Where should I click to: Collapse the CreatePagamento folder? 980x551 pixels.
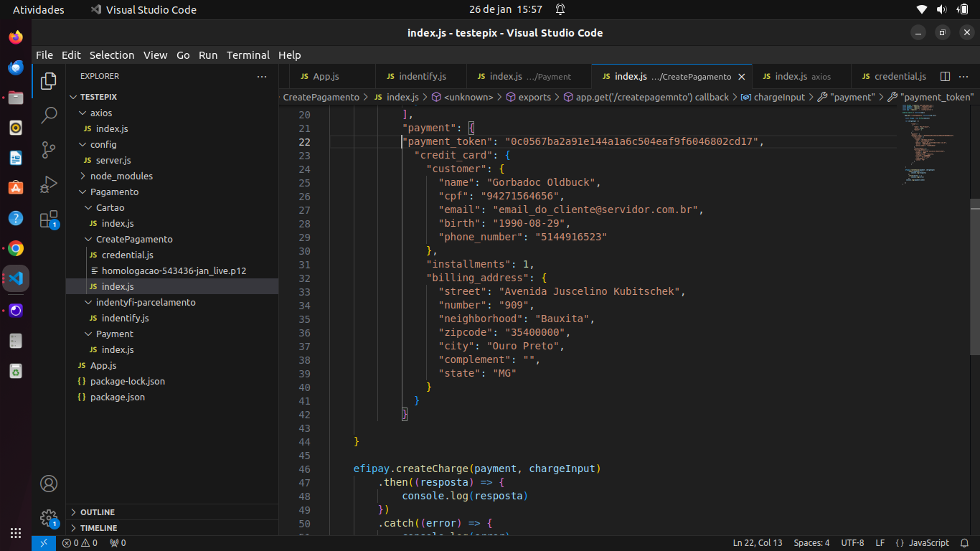pos(172,239)
